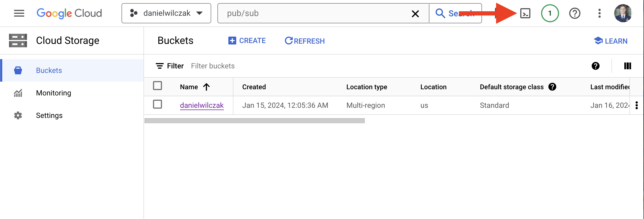Expand the danielwilczak project selector dropdown

(x=166, y=13)
